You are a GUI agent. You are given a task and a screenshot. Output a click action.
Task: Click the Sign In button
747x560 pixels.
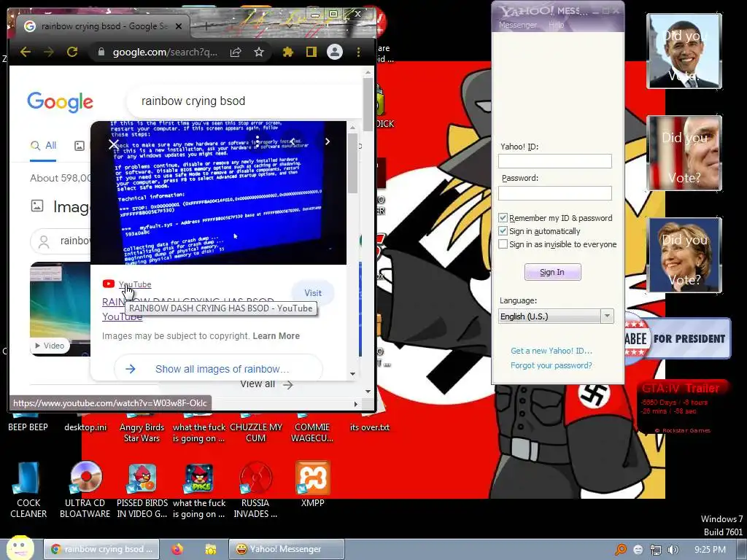(553, 272)
